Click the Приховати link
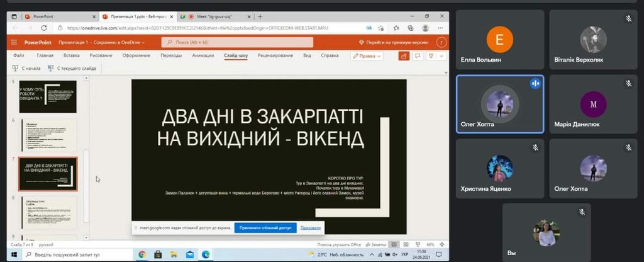 pyautogui.click(x=311, y=227)
